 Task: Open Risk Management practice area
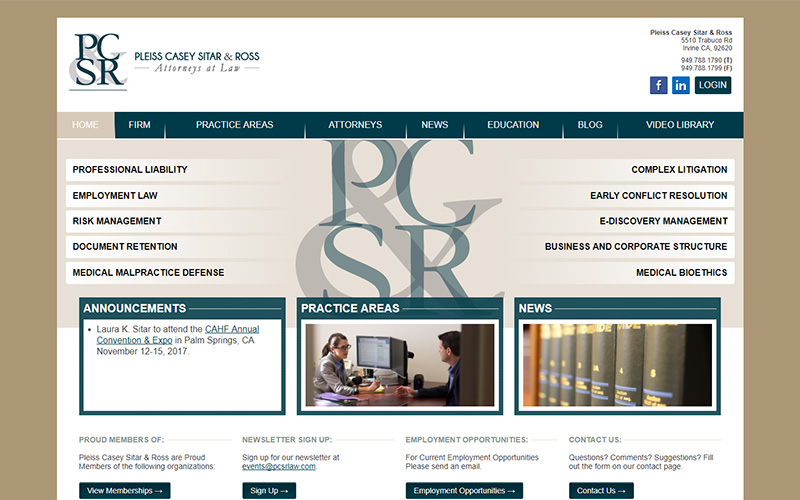click(117, 221)
